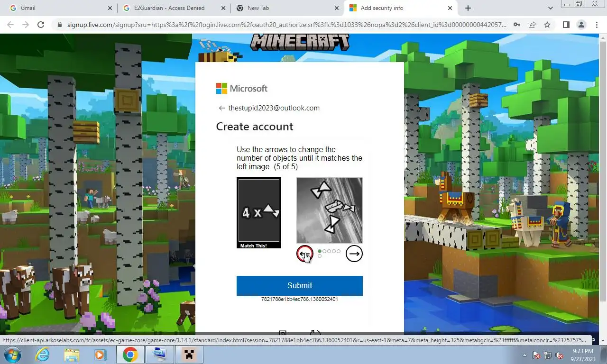Screen dimensions: 607x364
Task: Click the session ID text below Submit
Action: coord(300,300)
